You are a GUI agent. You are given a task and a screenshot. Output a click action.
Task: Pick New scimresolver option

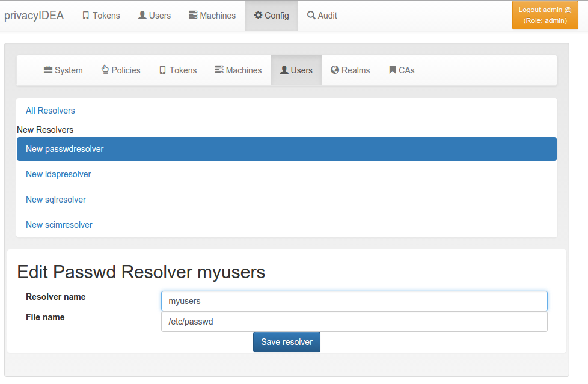click(x=59, y=225)
